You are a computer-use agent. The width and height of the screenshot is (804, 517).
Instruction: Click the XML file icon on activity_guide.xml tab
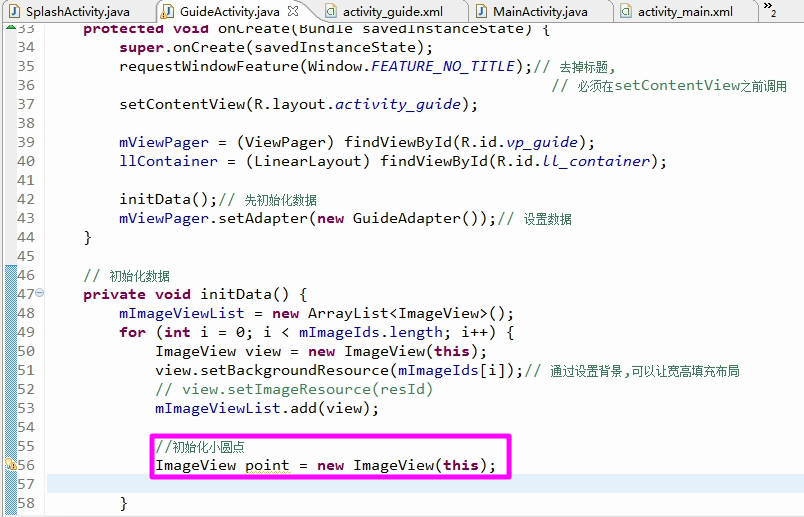[331, 11]
